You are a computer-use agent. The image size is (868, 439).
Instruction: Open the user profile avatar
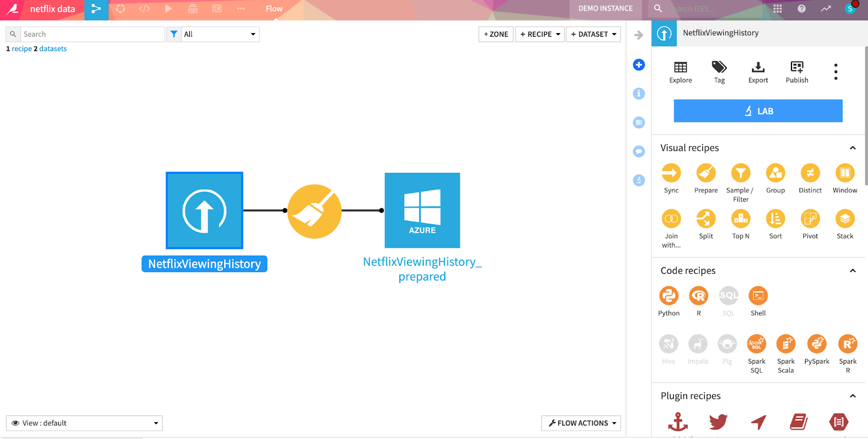coord(850,9)
